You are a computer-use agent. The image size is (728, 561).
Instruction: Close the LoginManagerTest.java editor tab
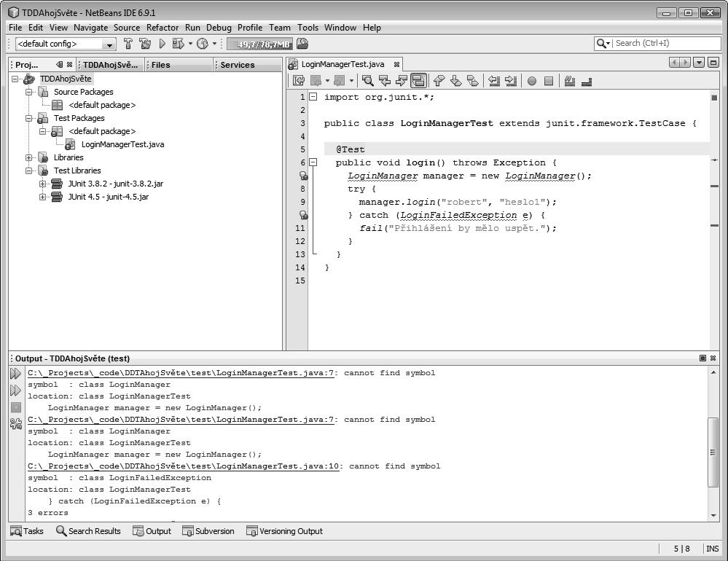coord(396,65)
